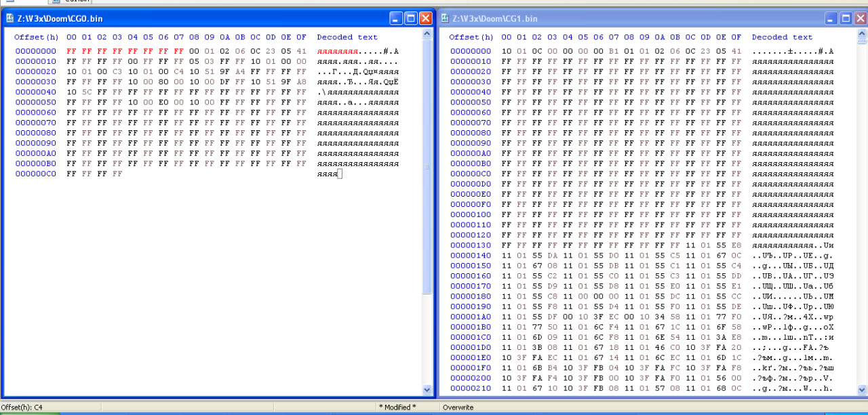Toggle the Overwrite mode status entry
The image size is (868, 415).
coord(458,407)
